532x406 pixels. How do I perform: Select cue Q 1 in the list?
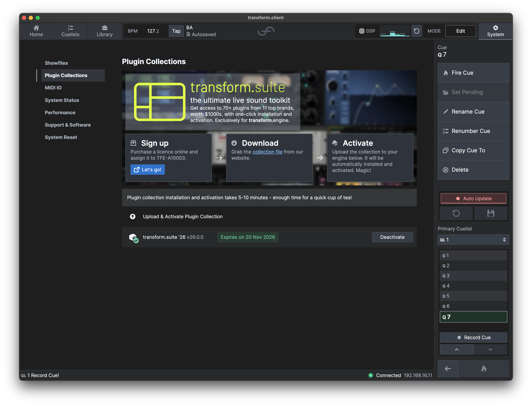pos(473,255)
